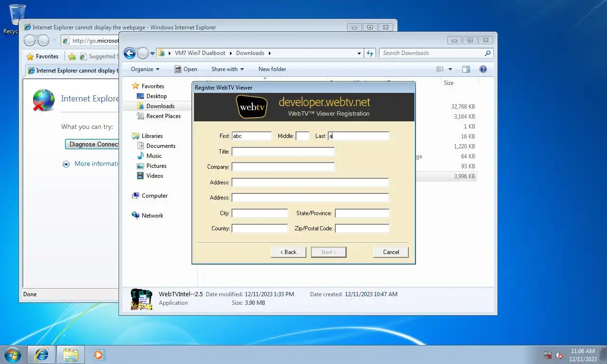Focus the Title input field

pyautogui.click(x=283, y=152)
